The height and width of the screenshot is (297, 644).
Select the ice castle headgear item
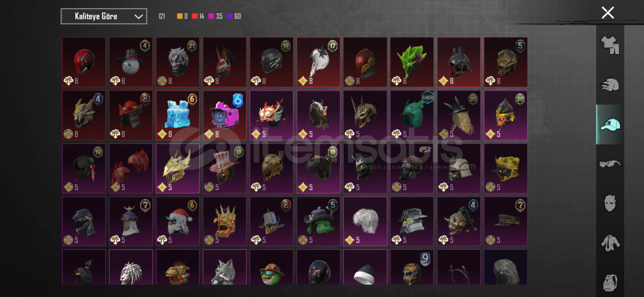pos(178,115)
